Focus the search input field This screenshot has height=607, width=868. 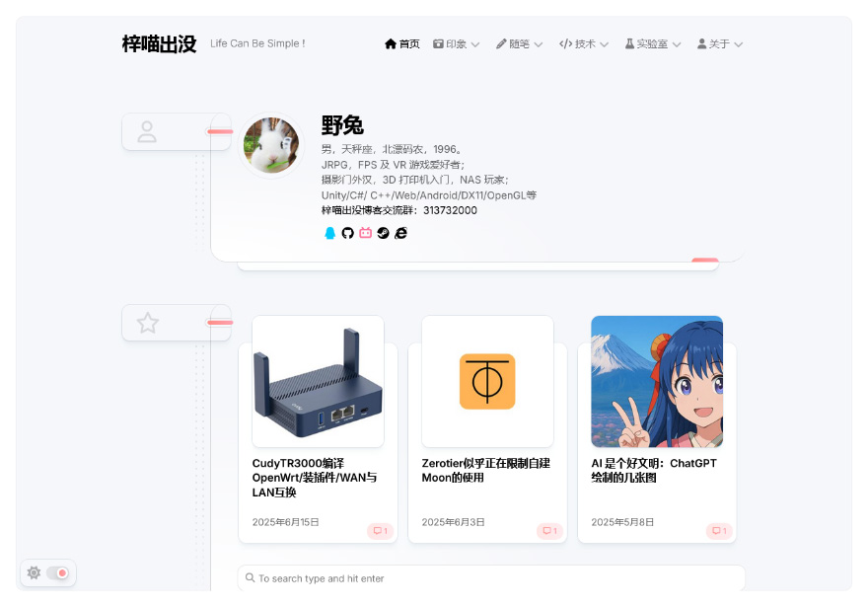[x=493, y=578]
